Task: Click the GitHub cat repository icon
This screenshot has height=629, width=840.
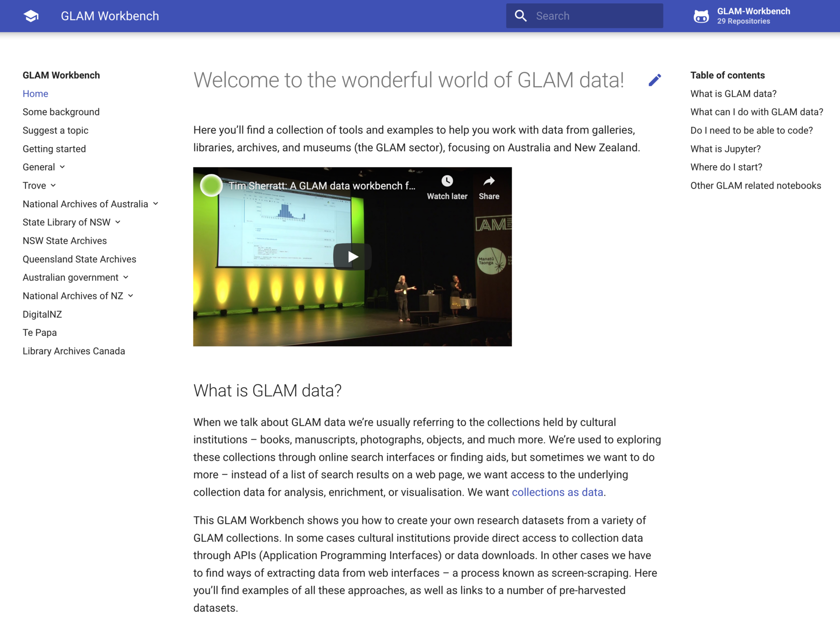Action: click(x=701, y=16)
